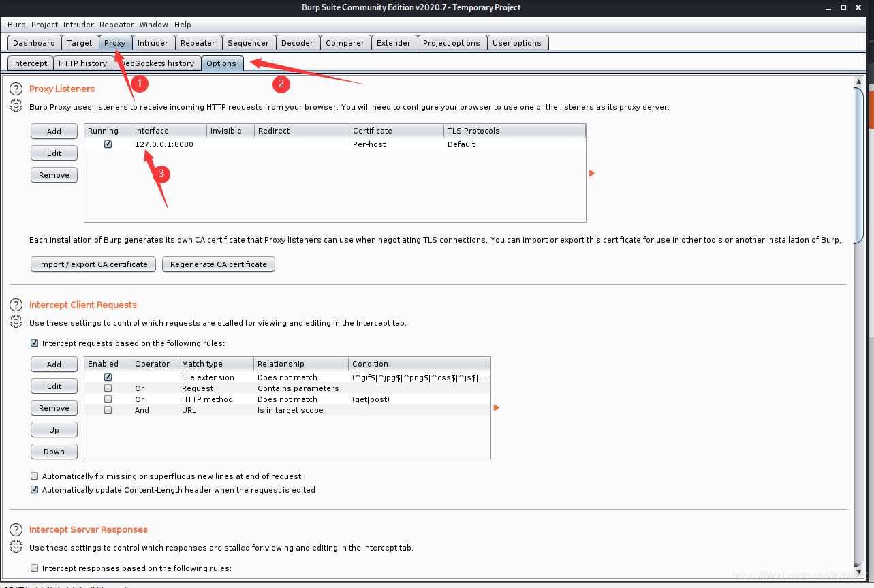Screen dimensions: 874x588
Task: Click the Up button for intercept rules
Action: (x=54, y=430)
